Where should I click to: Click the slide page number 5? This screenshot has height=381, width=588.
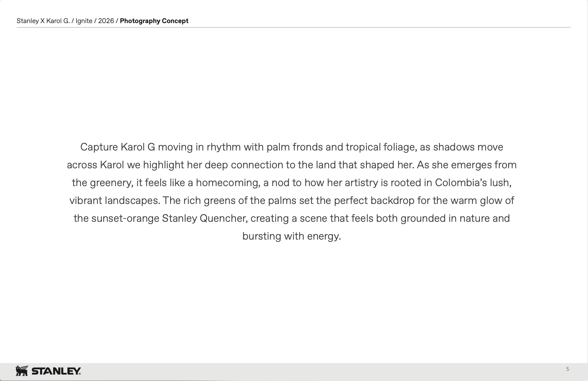tap(568, 369)
